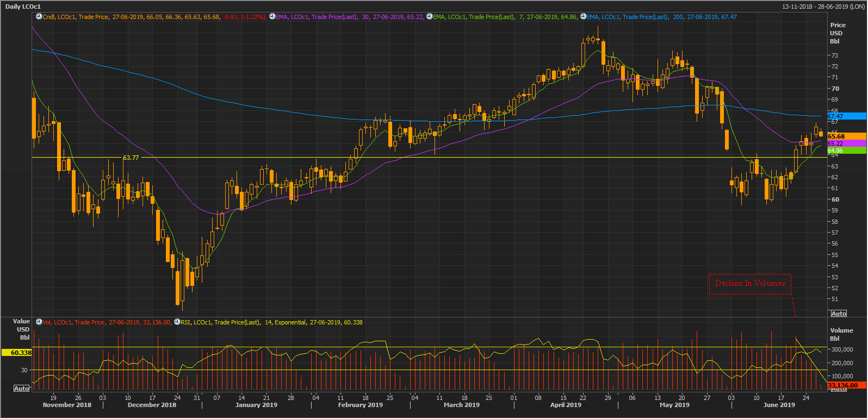Click the Auto button on the Value axis
The height and width of the screenshot is (419, 868).
click(21, 389)
